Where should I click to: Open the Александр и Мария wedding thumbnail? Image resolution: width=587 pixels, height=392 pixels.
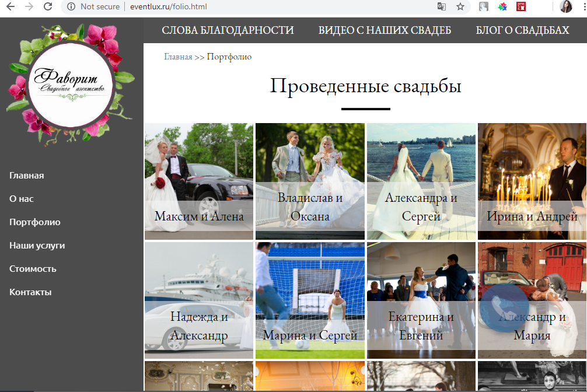click(x=532, y=300)
